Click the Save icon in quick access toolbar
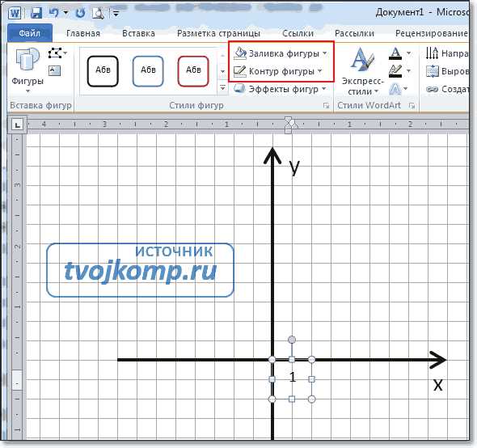Viewport: 477px width, 448px height. tap(36, 13)
